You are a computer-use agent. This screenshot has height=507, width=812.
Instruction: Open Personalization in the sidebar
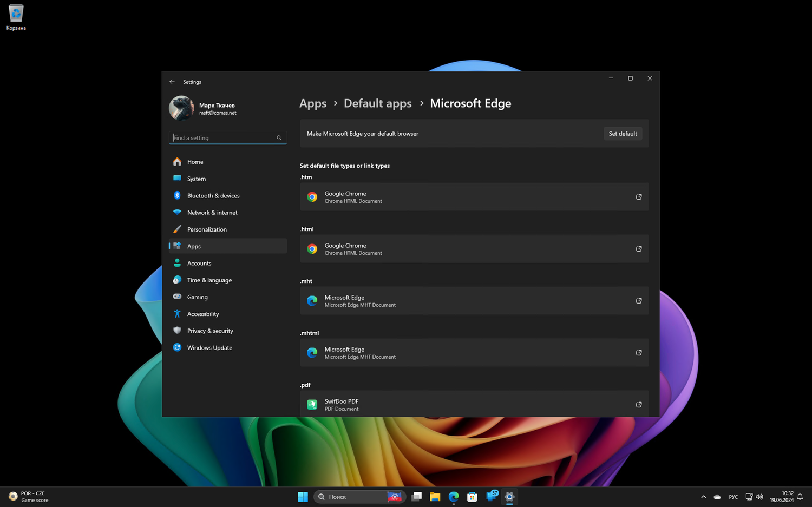(228, 229)
